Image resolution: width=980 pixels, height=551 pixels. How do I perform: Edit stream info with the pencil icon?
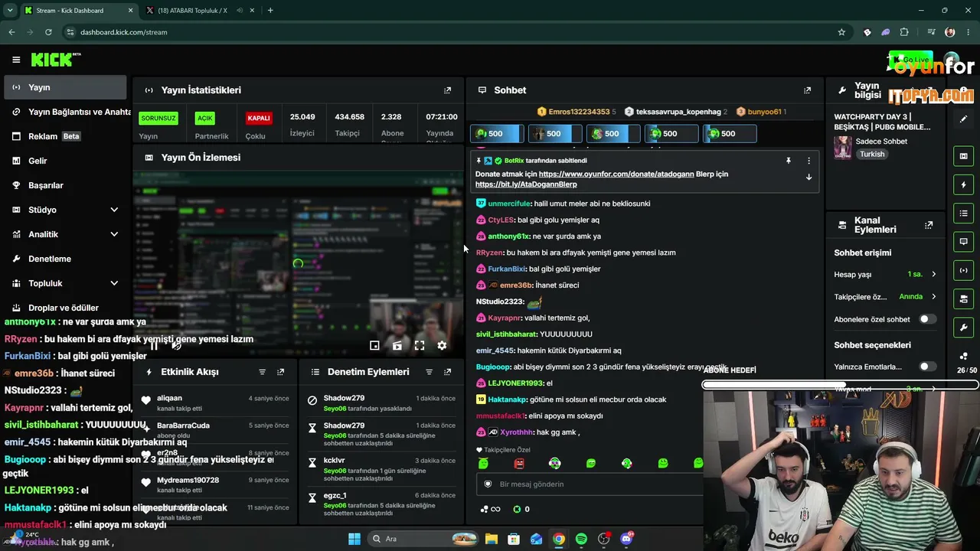(x=963, y=119)
